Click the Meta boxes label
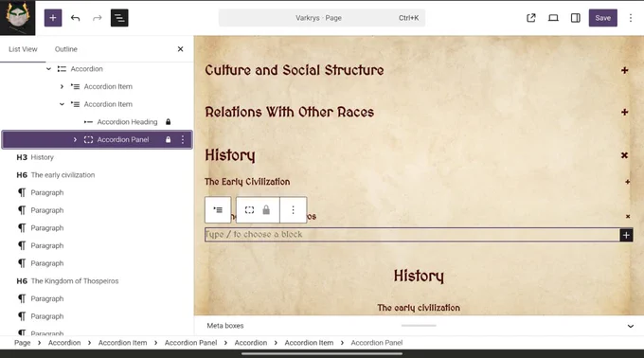The height and width of the screenshot is (358, 644). pyautogui.click(x=225, y=326)
